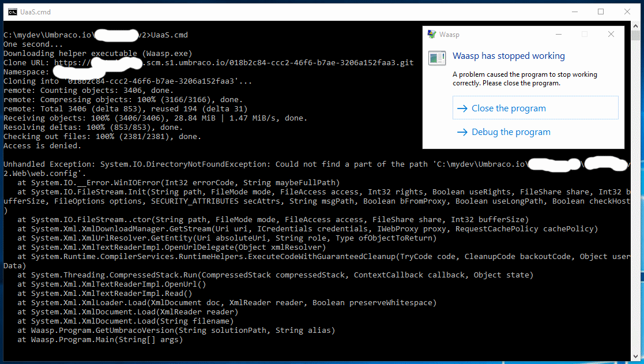Click the 'Waasp' dialog title text

click(x=449, y=35)
